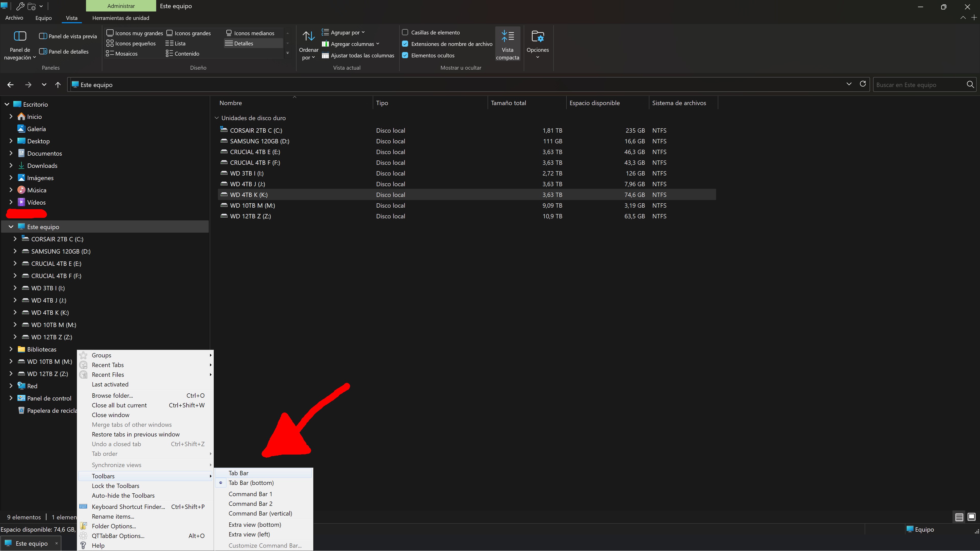Click the search magnifier icon

tap(970, 84)
